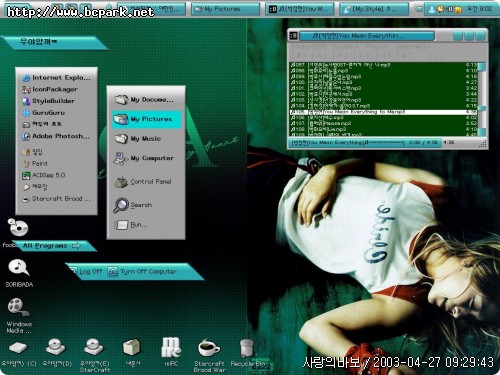This screenshot has height=375, width=500.
Task: Click the playlist scrollbar down arrow
Action: coord(482,132)
